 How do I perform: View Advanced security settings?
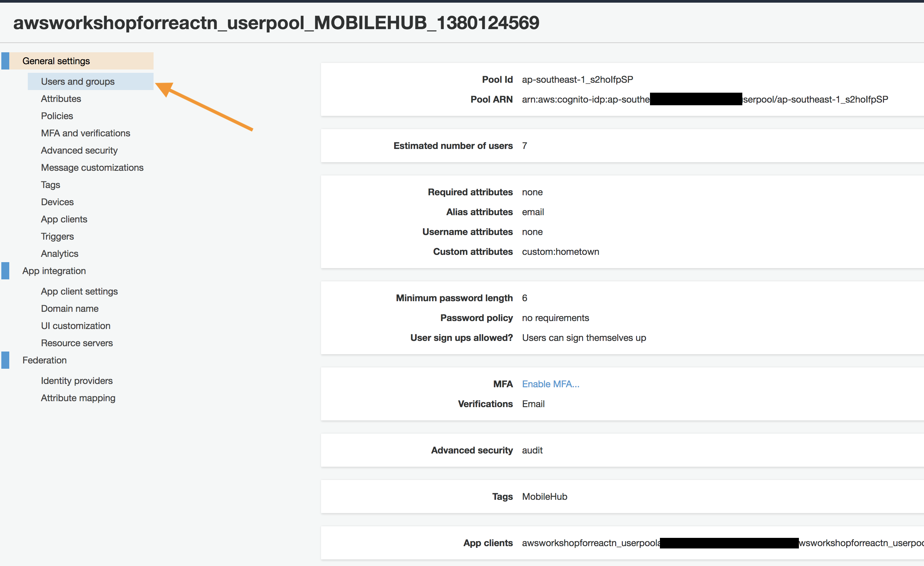79,150
